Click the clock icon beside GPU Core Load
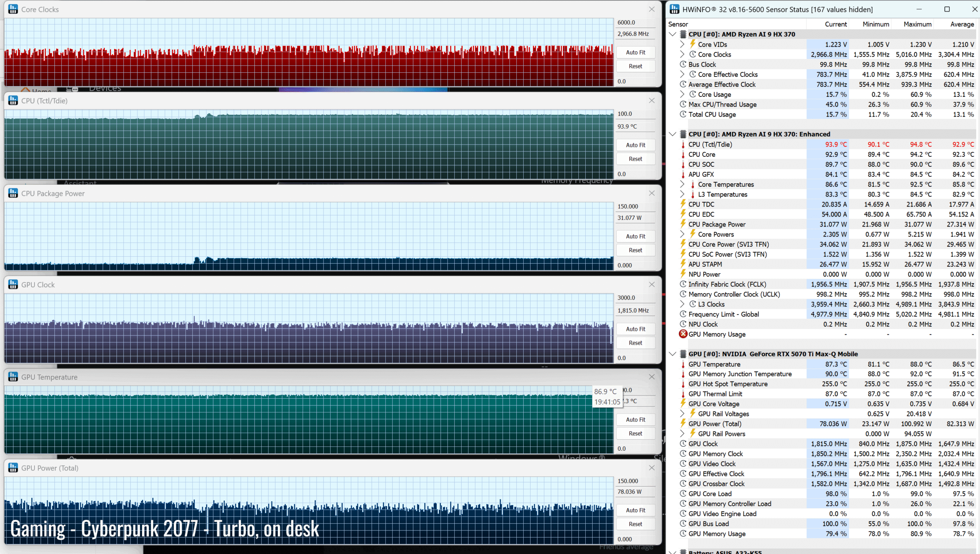This screenshot has height=554, width=980. (683, 494)
